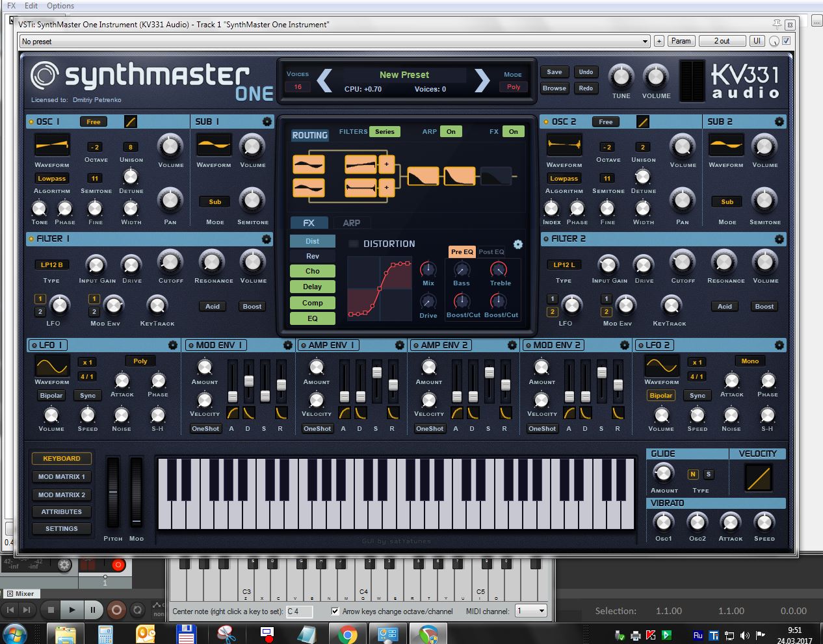Click the Undo button
The width and height of the screenshot is (823, 644).
[x=585, y=72]
